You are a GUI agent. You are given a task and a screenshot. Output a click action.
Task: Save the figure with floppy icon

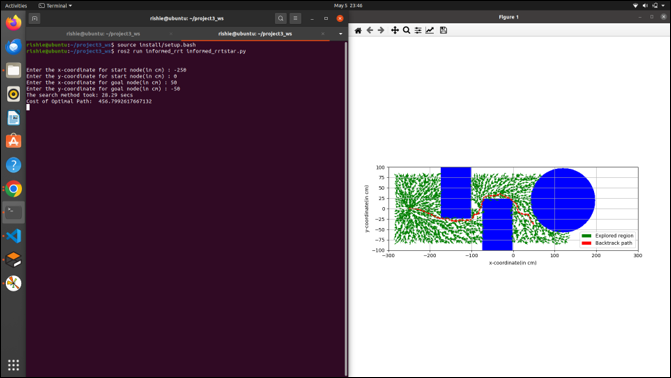[443, 30]
